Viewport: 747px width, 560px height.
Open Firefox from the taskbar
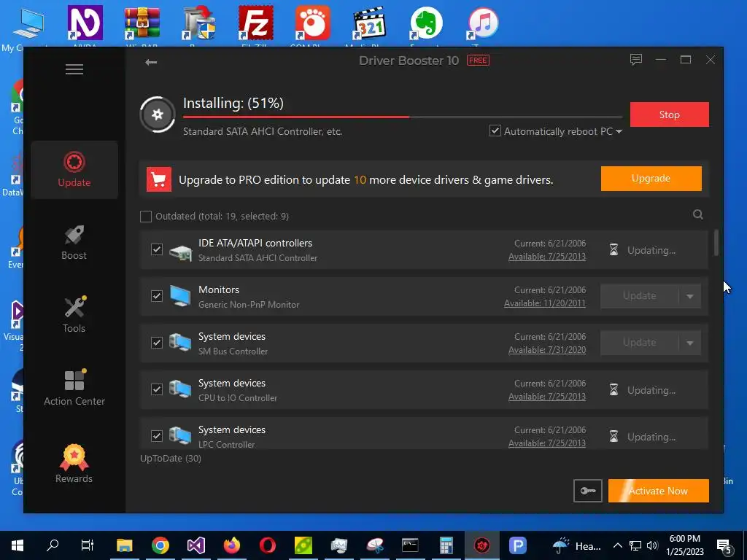(x=232, y=545)
